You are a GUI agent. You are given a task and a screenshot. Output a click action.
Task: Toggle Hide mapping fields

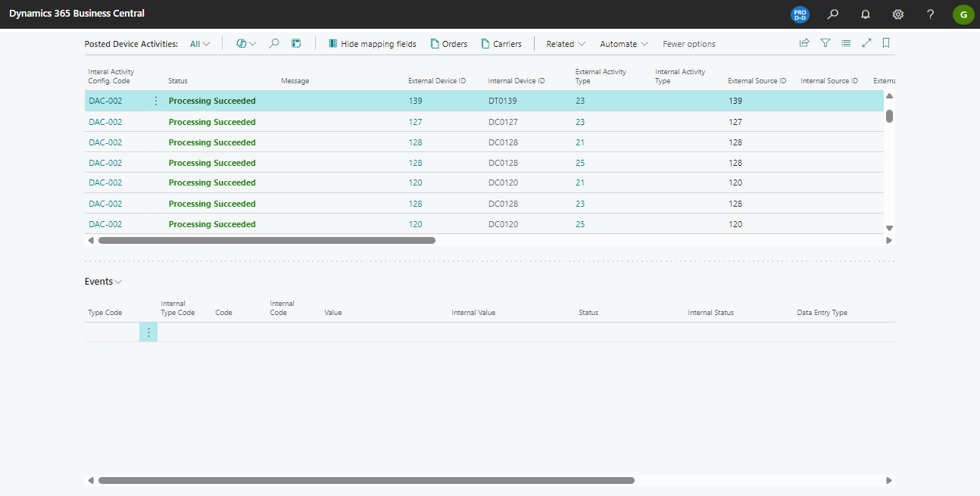pos(372,44)
